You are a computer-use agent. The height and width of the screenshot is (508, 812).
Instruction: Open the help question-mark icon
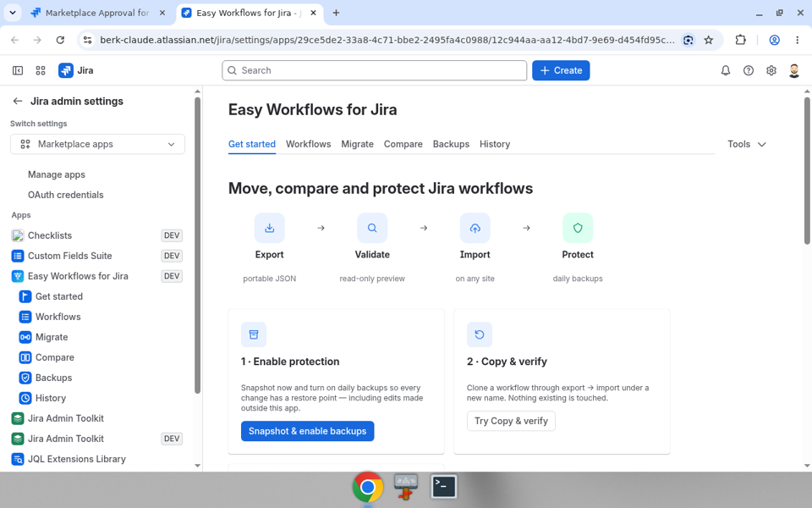click(x=749, y=70)
